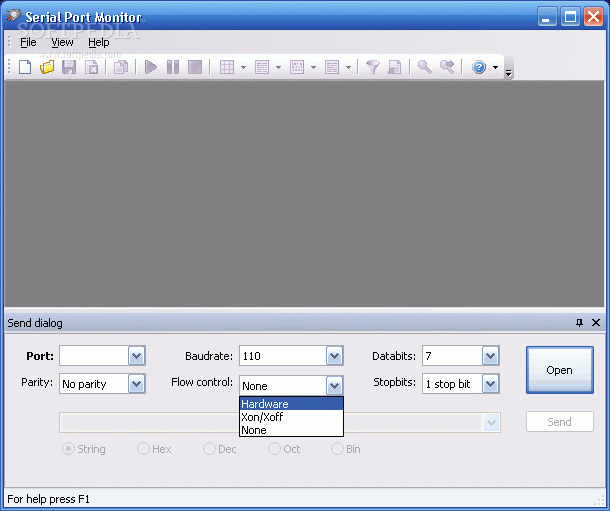Open a file using the yellow folder icon
This screenshot has width=610, height=511.
47,67
